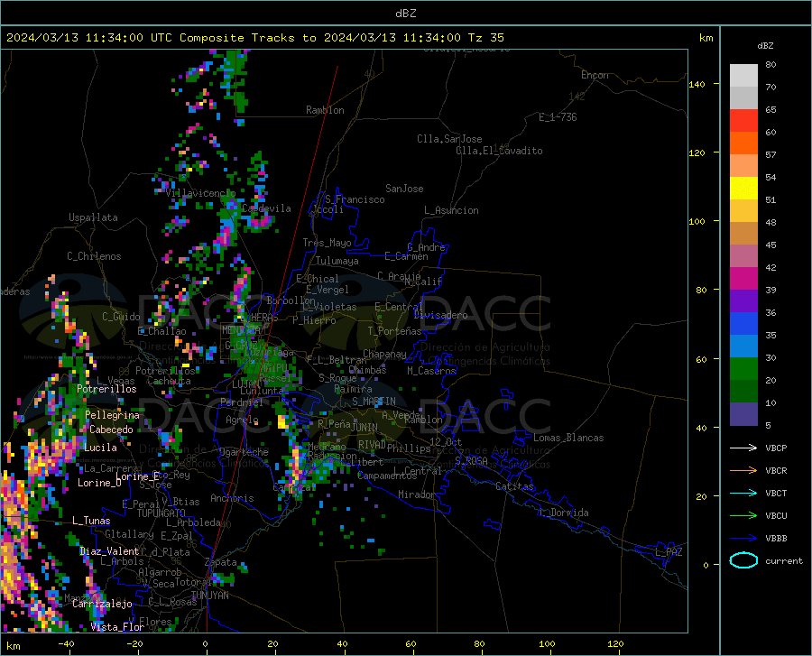This screenshot has height=656, width=812.
Task: Click the royal blue 35-36 dBZ swatch
Action: pyautogui.click(x=743, y=324)
